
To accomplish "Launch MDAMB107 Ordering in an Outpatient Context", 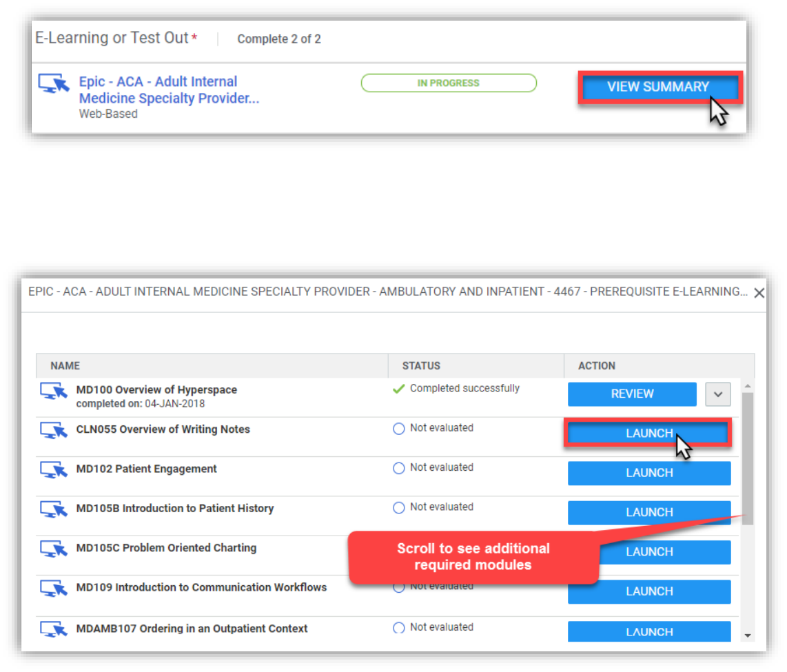I will [x=649, y=631].
